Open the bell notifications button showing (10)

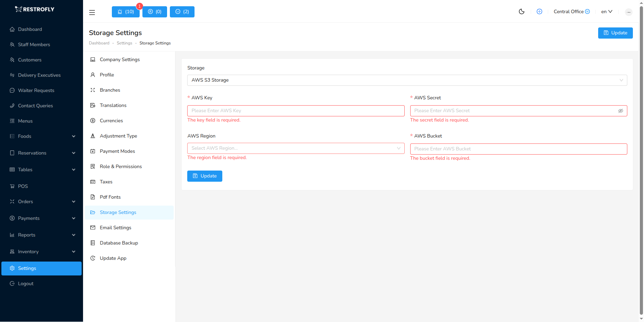click(125, 12)
